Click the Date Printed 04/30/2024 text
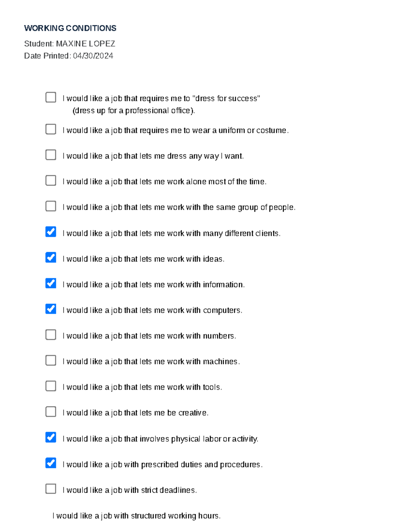411x532 pixels. (68, 56)
